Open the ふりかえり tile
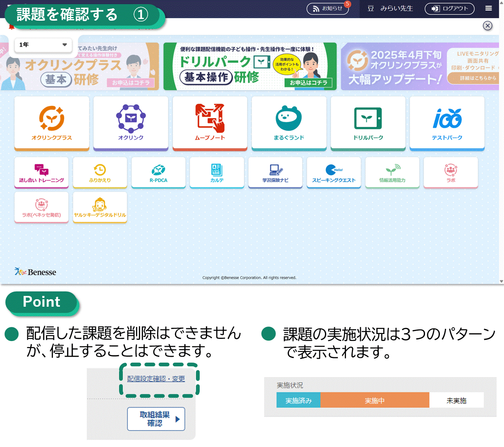 (100, 173)
